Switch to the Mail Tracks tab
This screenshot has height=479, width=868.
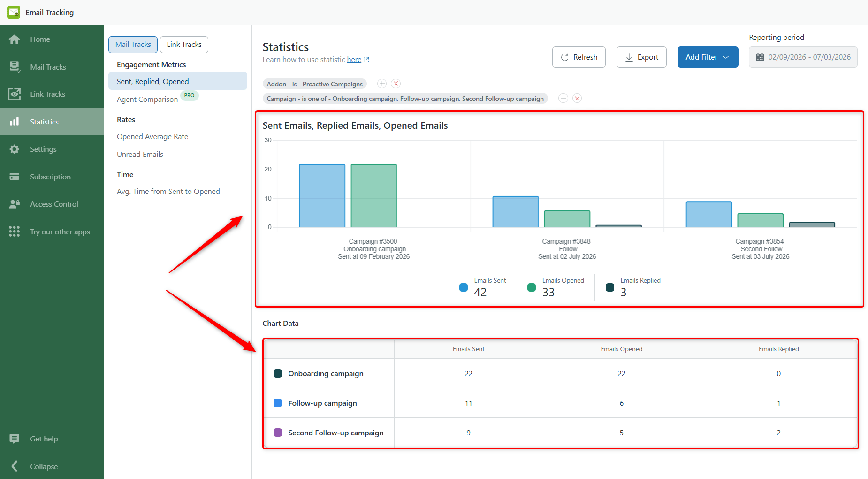tap(133, 45)
